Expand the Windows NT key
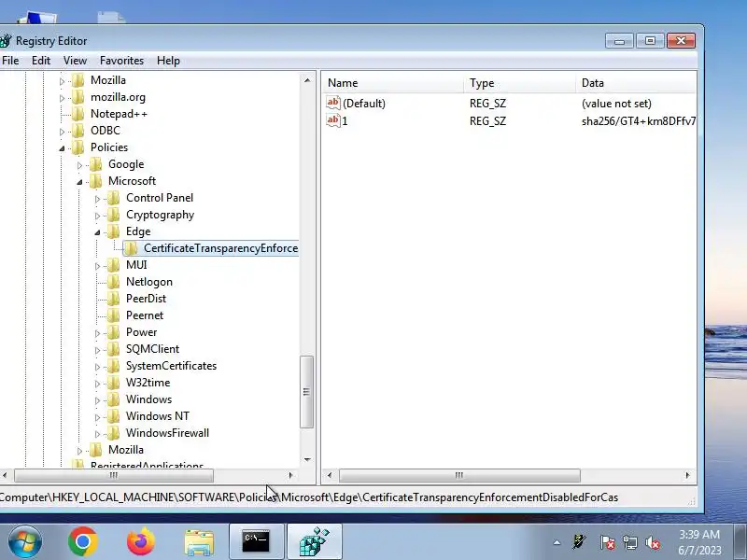This screenshot has height=560, width=747. (x=97, y=417)
